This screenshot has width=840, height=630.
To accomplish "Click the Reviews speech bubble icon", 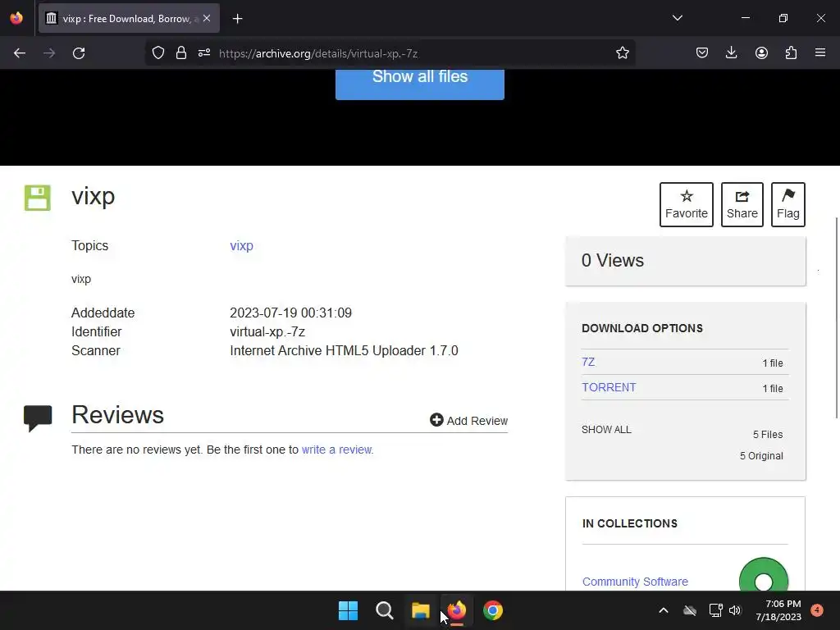I will click(x=38, y=418).
